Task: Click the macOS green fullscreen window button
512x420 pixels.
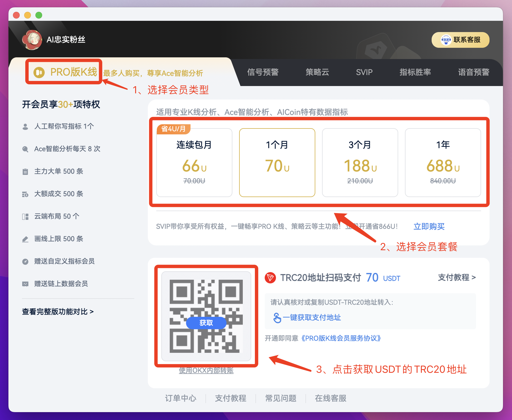Action: 39,15
